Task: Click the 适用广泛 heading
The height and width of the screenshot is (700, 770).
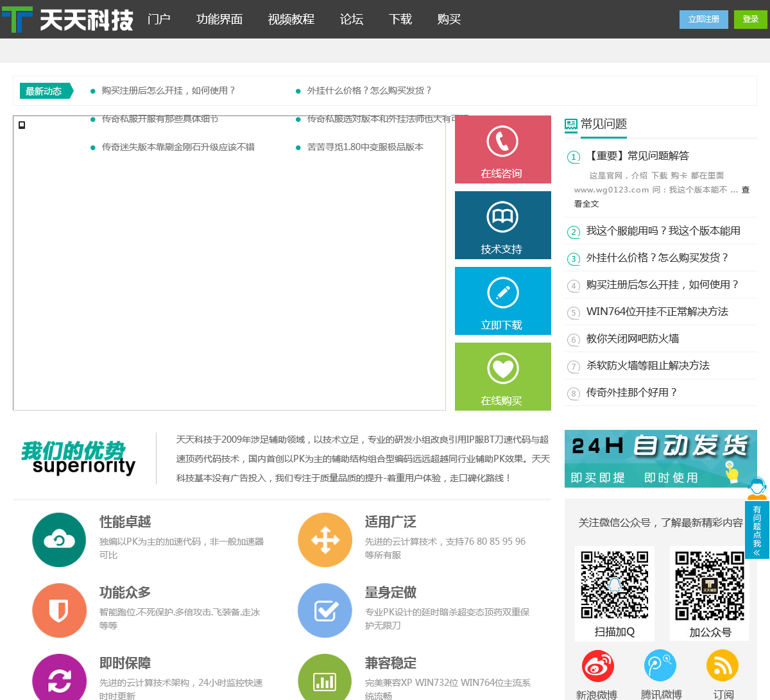Action: (x=391, y=522)
